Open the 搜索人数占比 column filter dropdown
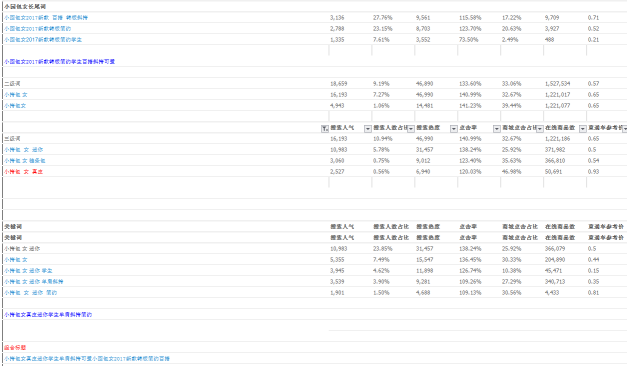The image size is (627, 366). (x=411, y=128)
